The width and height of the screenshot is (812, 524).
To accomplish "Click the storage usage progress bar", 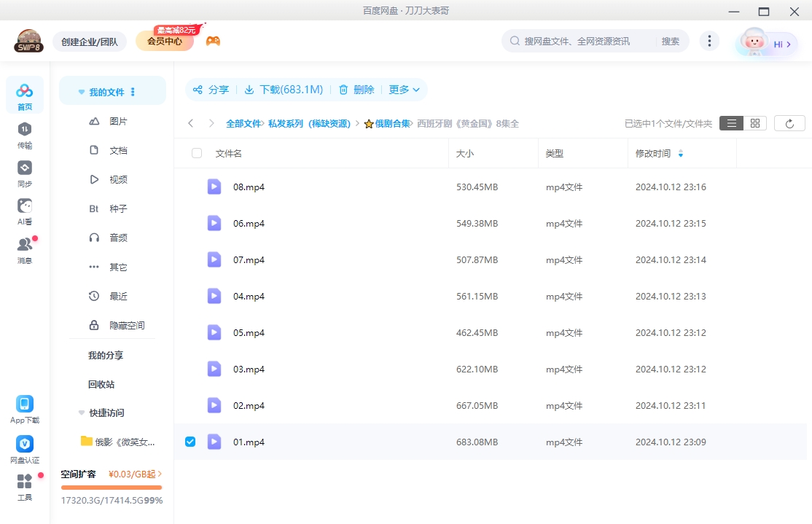I will pyautogui.click(x=111, y=487).
